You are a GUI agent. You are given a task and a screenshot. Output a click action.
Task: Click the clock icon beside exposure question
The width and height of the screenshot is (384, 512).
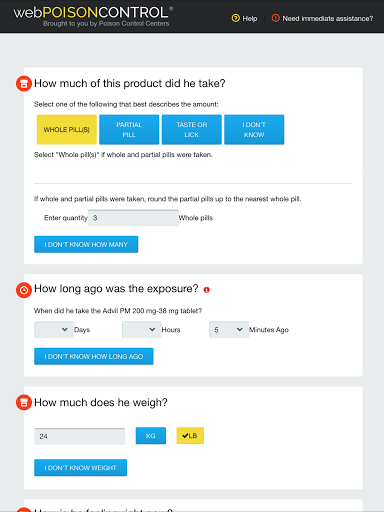click(x=24, y=290)
